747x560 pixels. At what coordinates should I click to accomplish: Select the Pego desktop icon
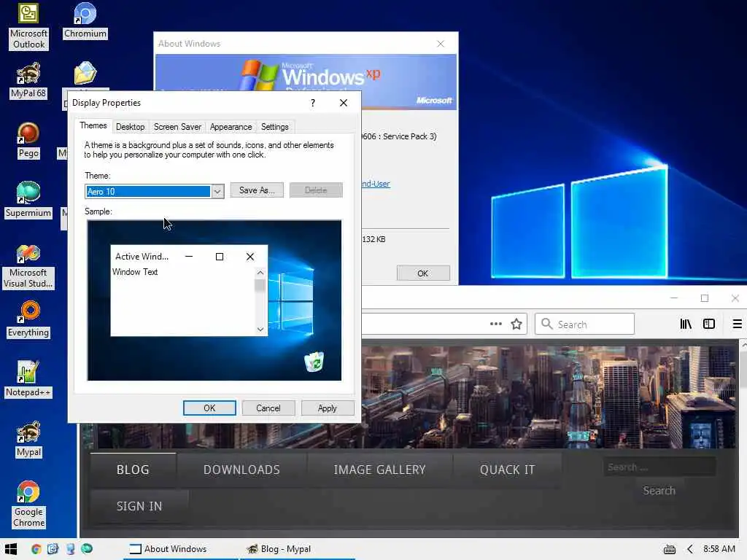(28, 141)
